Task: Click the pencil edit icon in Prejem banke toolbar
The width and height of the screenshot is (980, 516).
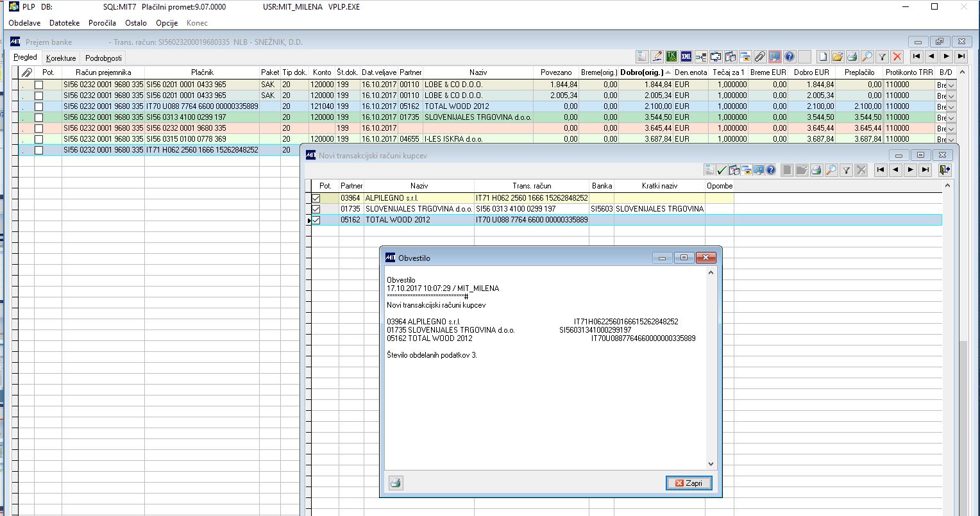Action: click(x=657, y=56)
